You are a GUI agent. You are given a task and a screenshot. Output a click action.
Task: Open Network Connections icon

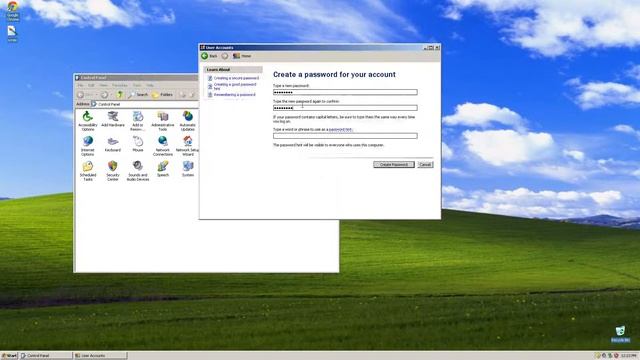click(162, 146)
